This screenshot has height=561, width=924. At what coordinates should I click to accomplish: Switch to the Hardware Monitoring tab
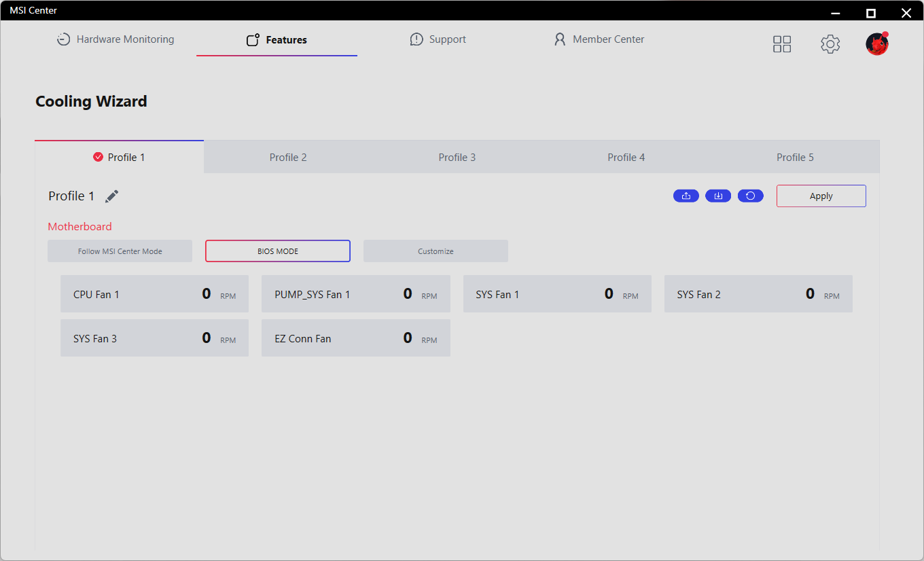tap(115, 39)
